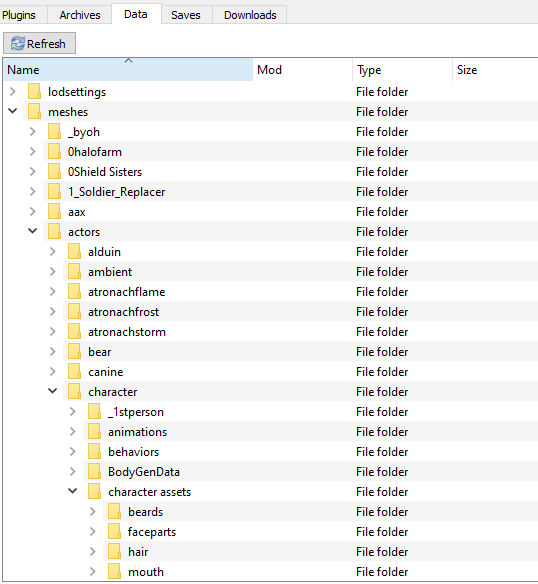Expand the _1stperson folder node
538x584 pixels.
coord(73,412)
